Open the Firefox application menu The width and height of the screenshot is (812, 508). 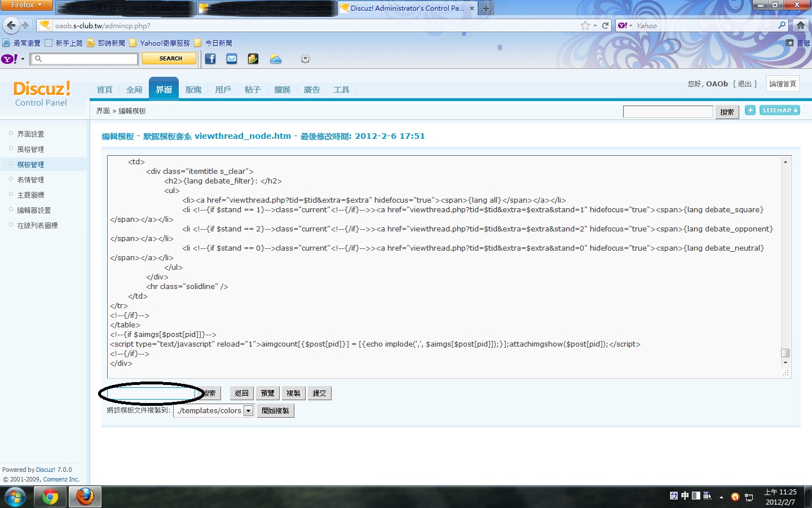(x=26, y=5)
